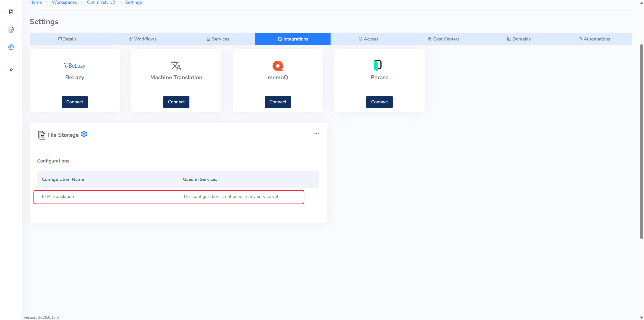Screen dimensions: 644x320
Task: Open the documents list sidebar icon
Action: coord(11,29)
